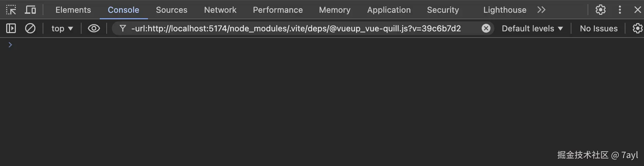Switch to the Elements tab
This screenshot has height=166, width=644.
tap(73, 10)
